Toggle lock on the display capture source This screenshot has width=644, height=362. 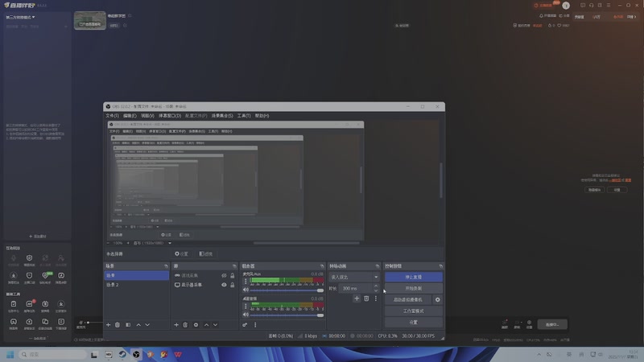[233, 285]
